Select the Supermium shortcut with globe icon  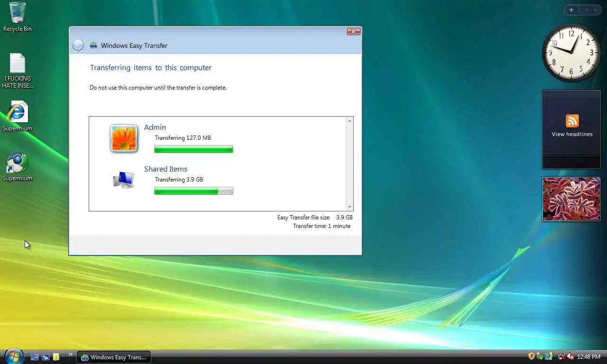(17, 167)
